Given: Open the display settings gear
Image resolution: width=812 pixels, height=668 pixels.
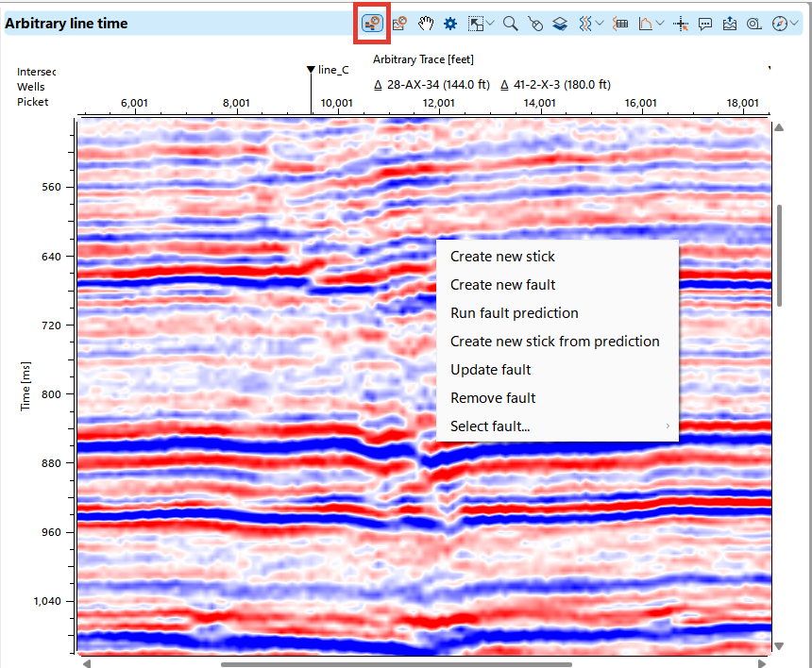Looking at the screenshot, I should (x=448, y=24).
